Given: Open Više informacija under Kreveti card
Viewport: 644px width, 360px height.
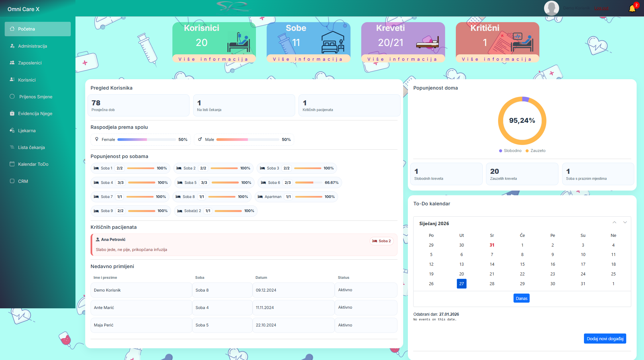Looking at the screenshot, I should point(403,59).
